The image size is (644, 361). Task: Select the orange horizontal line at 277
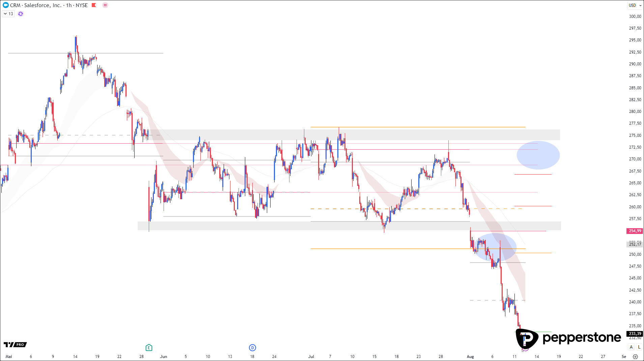tap(418, 127)
